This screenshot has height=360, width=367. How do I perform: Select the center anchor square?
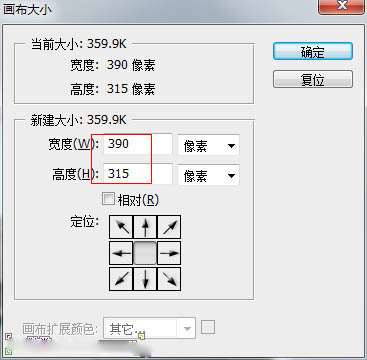pos(145,253)
